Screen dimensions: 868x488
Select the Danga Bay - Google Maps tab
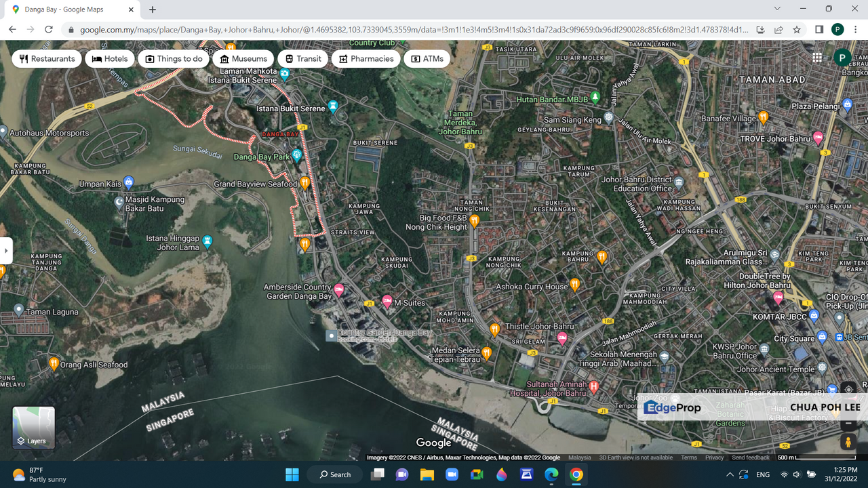click(x=71, y=9)
